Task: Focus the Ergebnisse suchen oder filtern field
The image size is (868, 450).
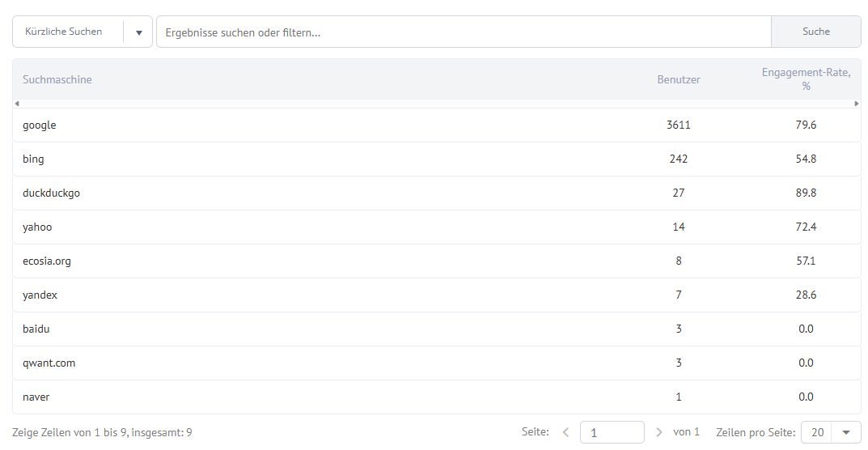Action: 464,32
